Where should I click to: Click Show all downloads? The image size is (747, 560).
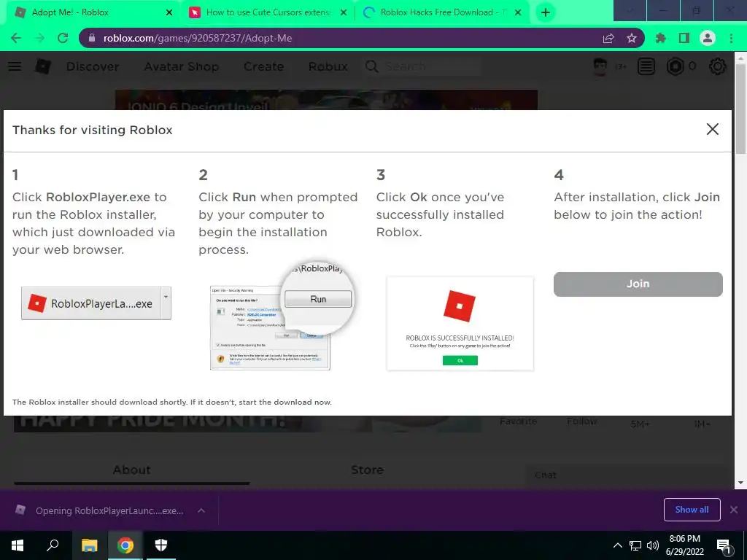tap(692, 510)
